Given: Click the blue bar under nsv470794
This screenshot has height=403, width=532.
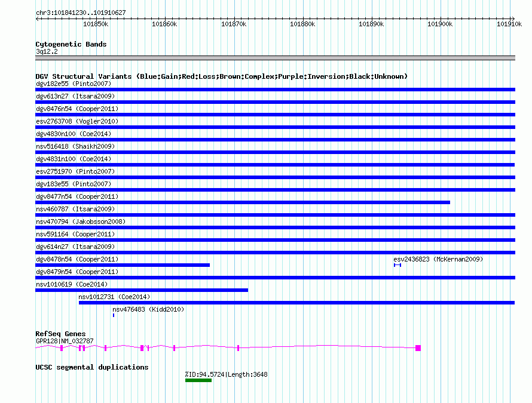Looking at the screenshot, I should click(x=275, y=227).
